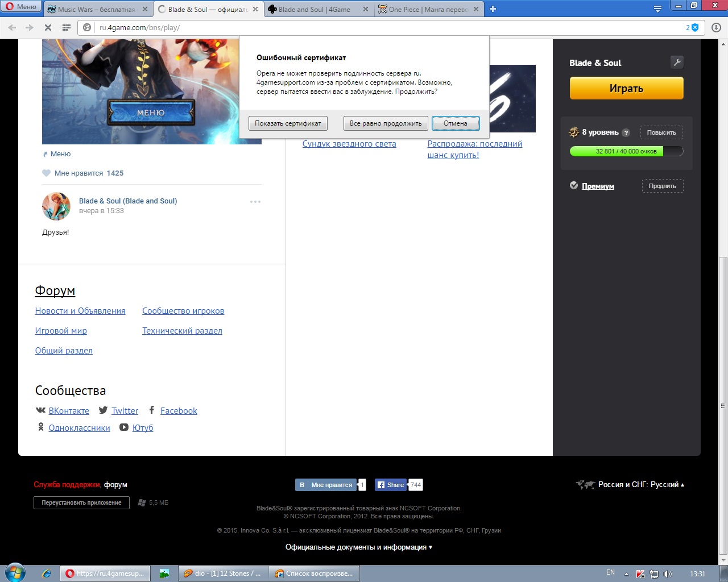Click the wrench settings icon beside Blade & Soul
728x582 pixels.
coord(677,63)
